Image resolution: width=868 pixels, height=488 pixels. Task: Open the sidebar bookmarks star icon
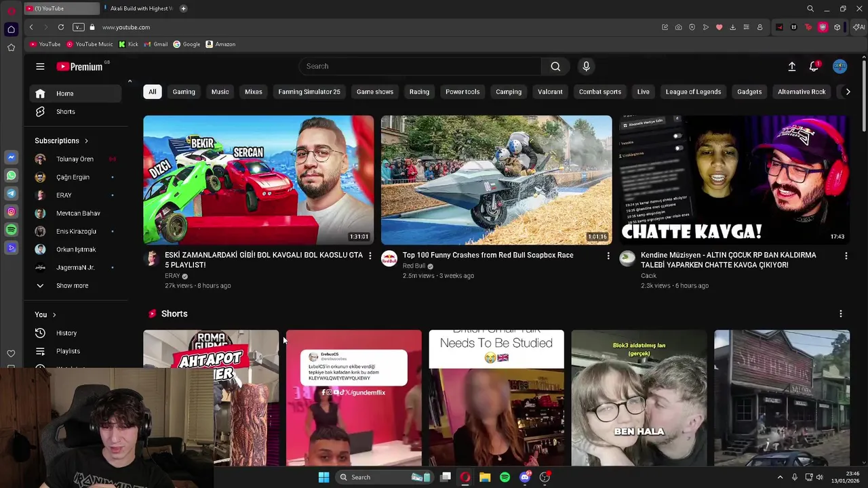[11, 47]
